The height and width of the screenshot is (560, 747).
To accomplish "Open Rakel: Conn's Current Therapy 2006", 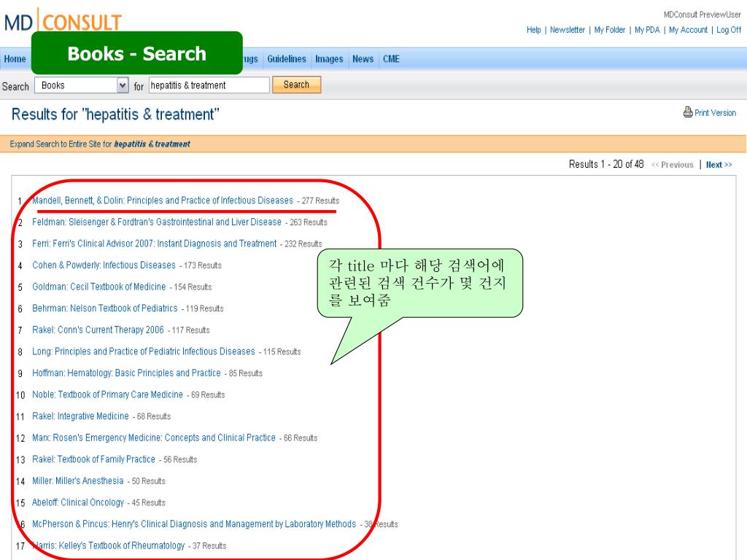I will point(98,330).
